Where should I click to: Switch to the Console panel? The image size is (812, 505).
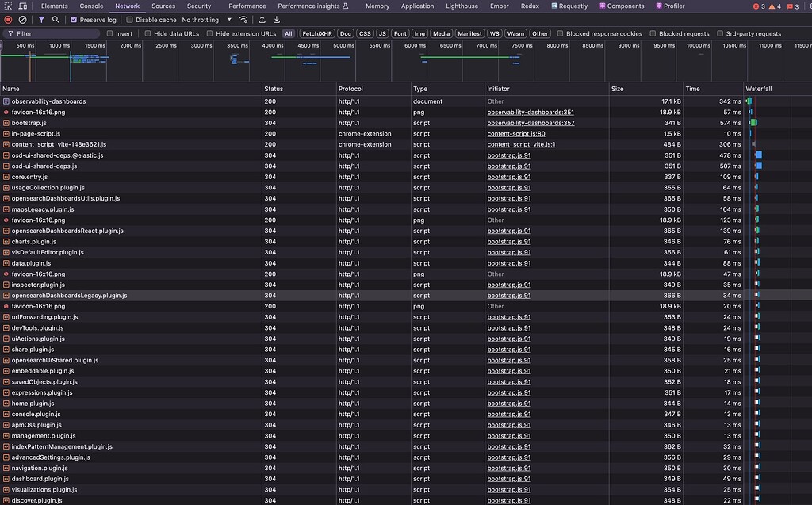coord(90,6)
